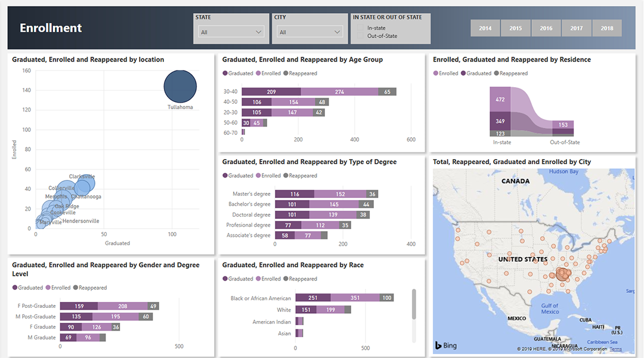The image size is (644, 358).
Task: Click Reappeared legend marker in Age Group chart
Action: pos(286,73)
